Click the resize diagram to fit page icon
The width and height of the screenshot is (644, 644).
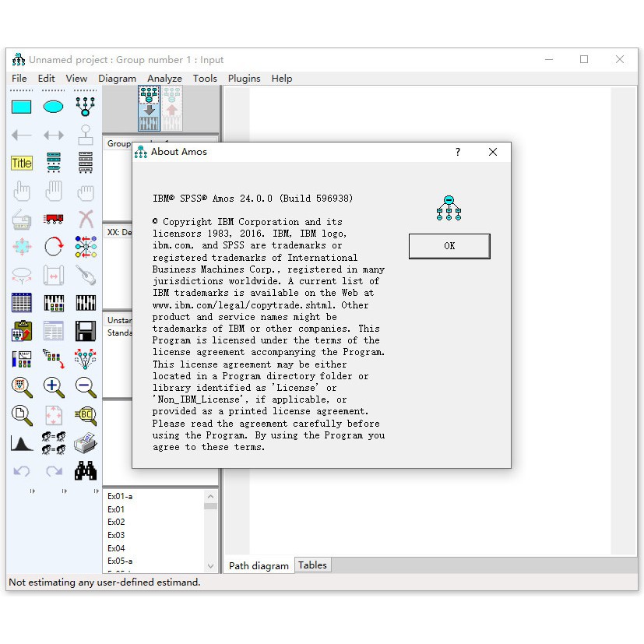[x=54, y=415]
